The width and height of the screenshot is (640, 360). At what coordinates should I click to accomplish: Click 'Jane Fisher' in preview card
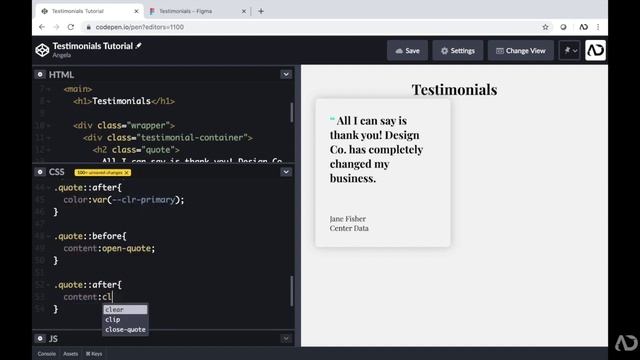pos(348,219)
